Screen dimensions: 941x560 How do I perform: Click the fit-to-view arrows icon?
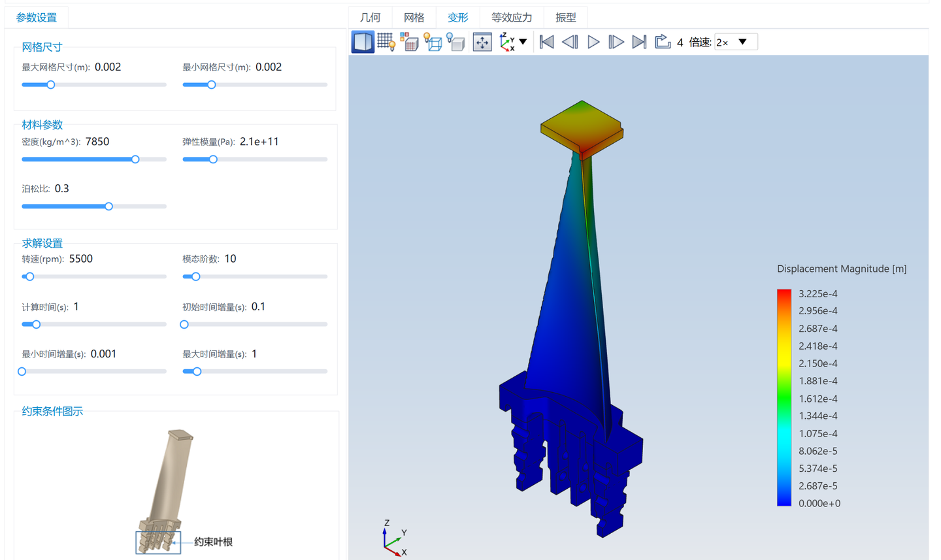coord(482,42)
